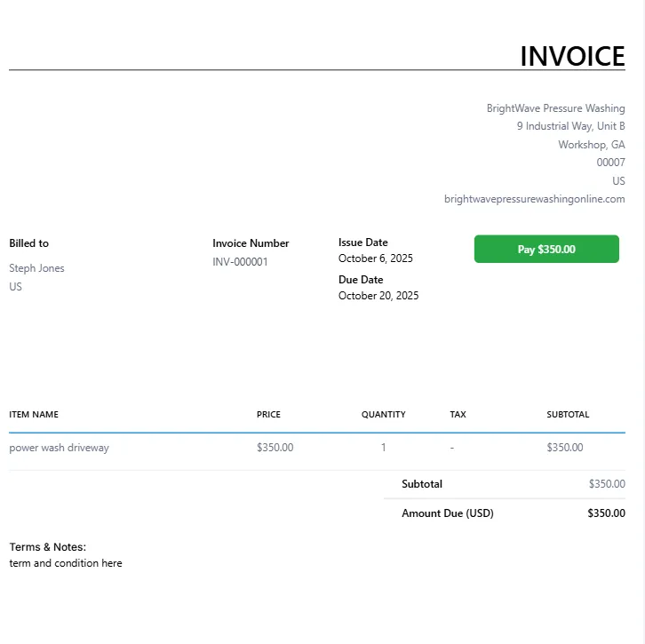645x644 pixels.
Task: Click the SUBTOTAL column header
Action: click(568, 415)
